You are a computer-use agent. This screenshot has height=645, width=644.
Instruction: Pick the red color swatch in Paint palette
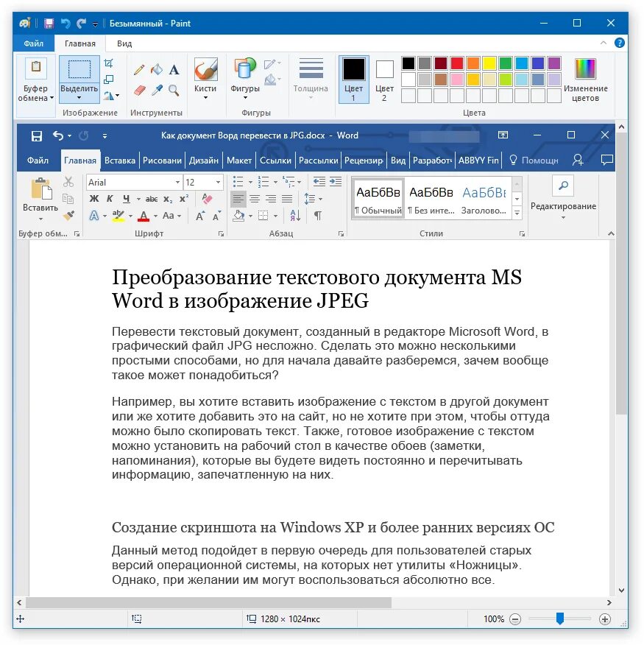[457, 63]
